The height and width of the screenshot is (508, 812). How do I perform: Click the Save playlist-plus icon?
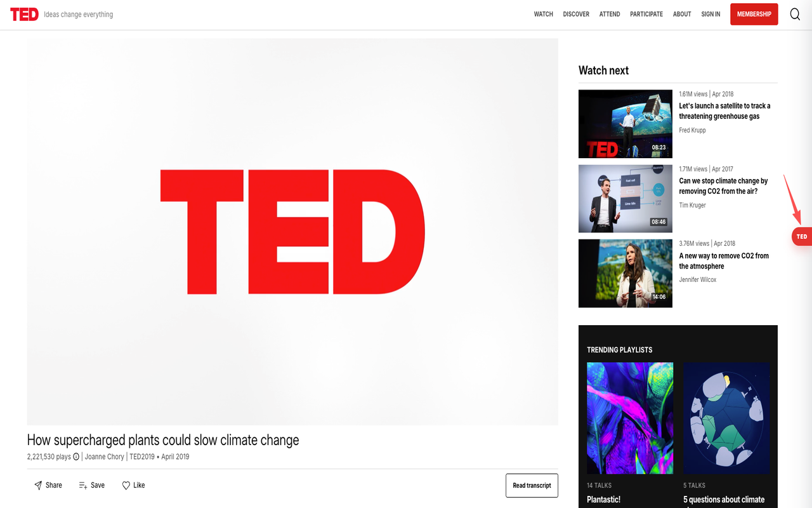[83, 485]
